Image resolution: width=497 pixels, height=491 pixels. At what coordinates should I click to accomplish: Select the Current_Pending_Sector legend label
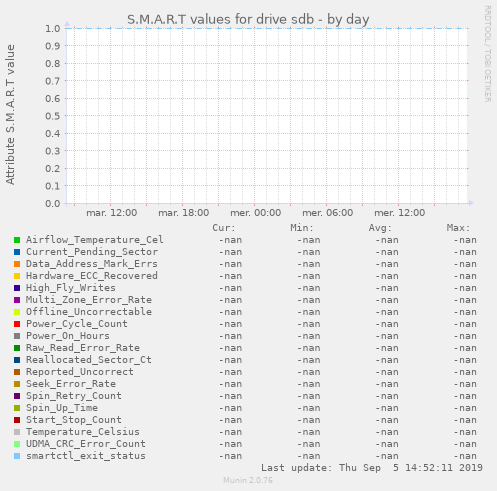[x=92, y=252]
